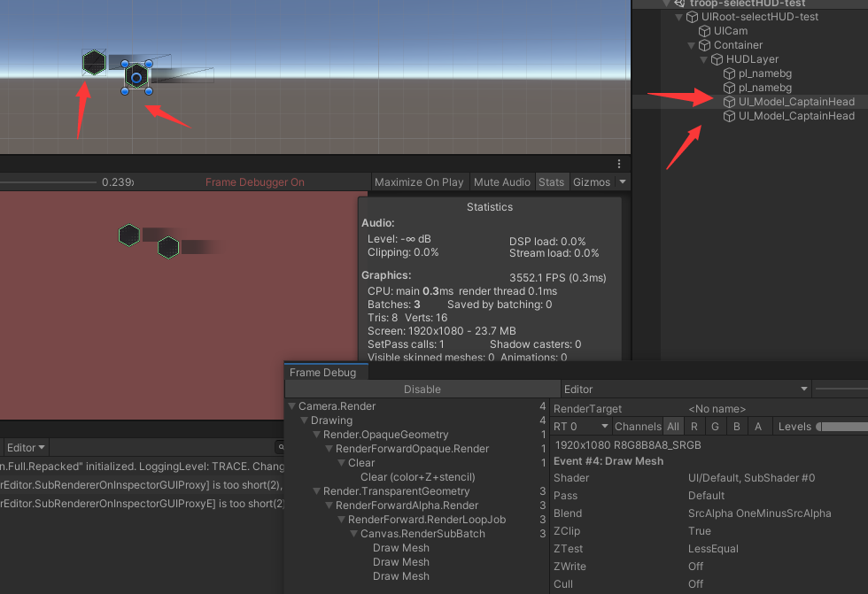Viewport: 868px width, 594px height.
Task: Click the highlighted UI_Model_CaptainHead cube icon
Action: coord(730,102)
